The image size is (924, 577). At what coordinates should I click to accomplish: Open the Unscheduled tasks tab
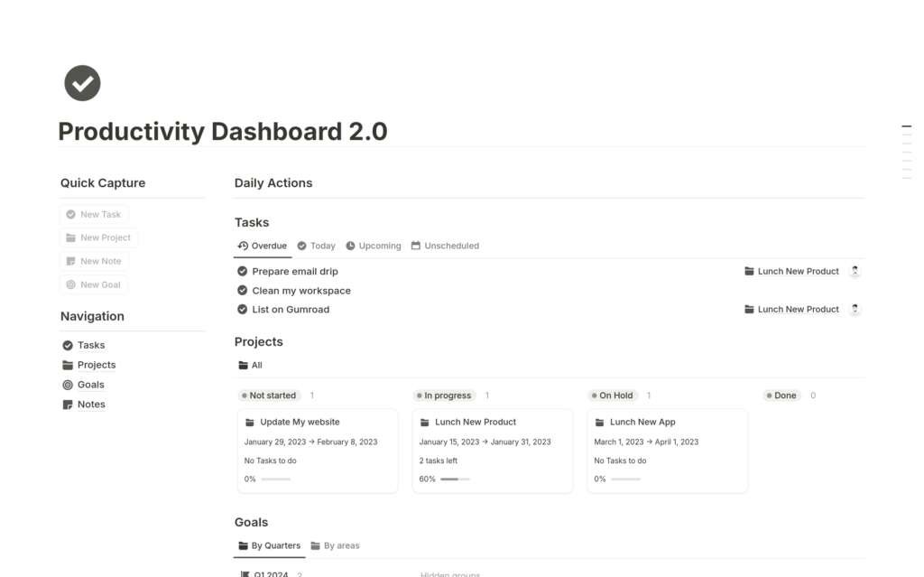(x=446, y=246)
